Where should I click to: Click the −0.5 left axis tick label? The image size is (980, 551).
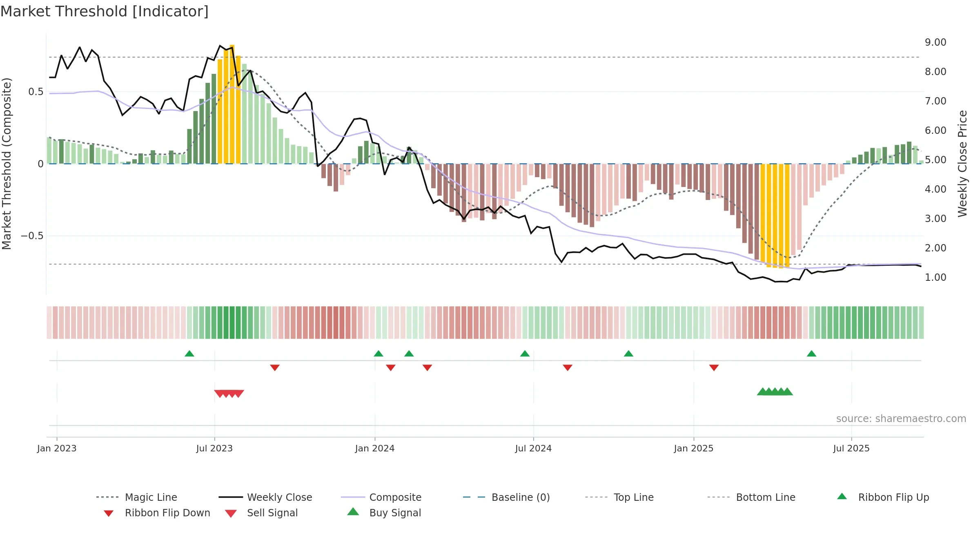(32, 236)
